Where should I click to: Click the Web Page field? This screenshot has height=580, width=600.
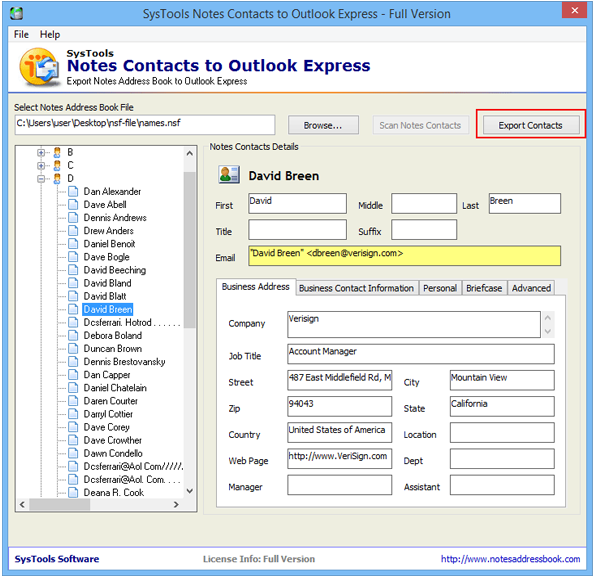coord(339,458)
